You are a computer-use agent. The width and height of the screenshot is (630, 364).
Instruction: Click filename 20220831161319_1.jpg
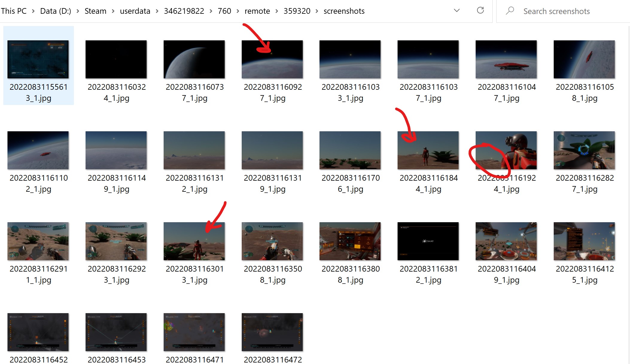[273, 183]
